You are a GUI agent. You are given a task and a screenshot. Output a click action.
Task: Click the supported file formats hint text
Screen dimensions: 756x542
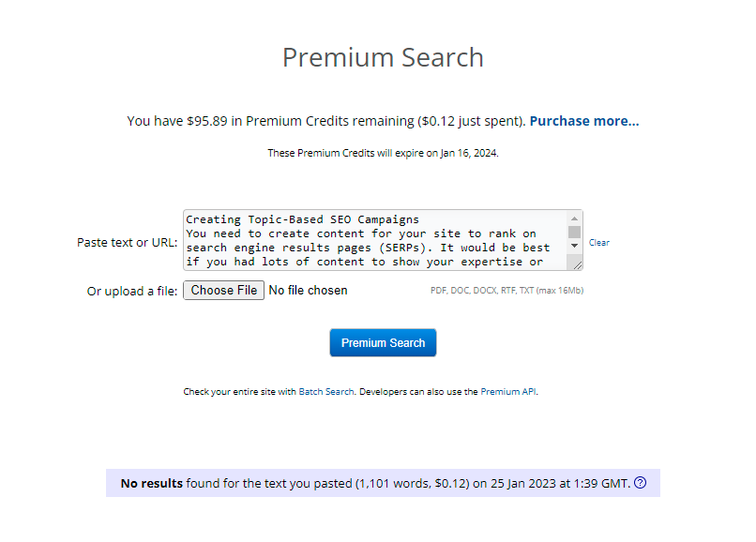[x=507, y=291]
